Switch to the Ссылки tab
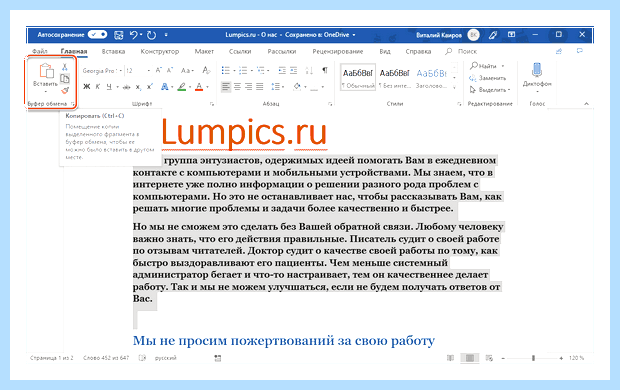Image resolution: width=620 pixels, height=390 pixels. coord(240,51)
